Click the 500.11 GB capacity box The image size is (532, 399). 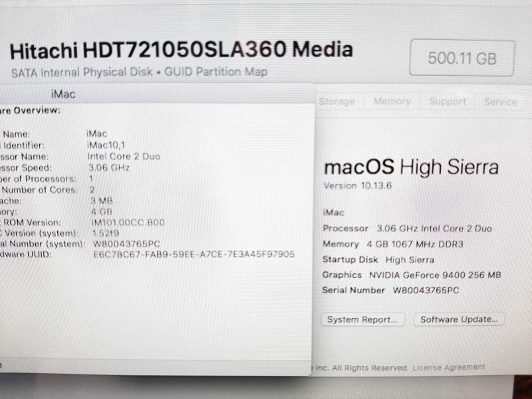coord(462,58)
